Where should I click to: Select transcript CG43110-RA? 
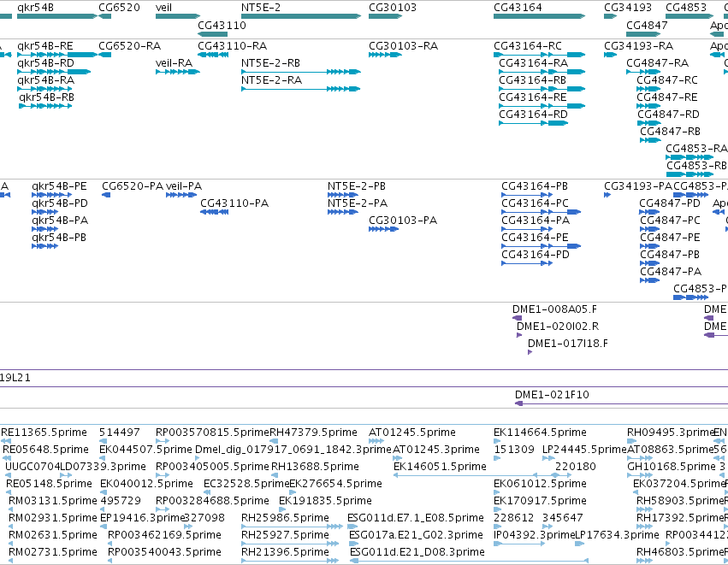coord(213,55)
